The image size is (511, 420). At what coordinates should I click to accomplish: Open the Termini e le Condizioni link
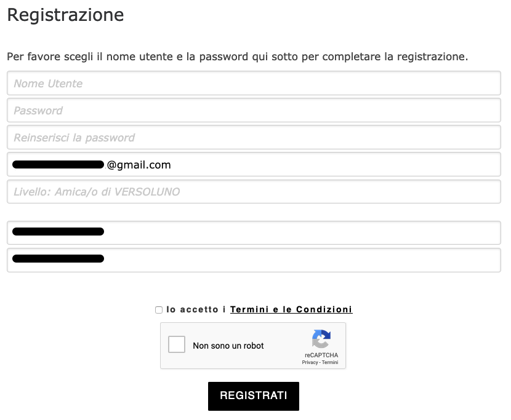[x=291, y=310]
